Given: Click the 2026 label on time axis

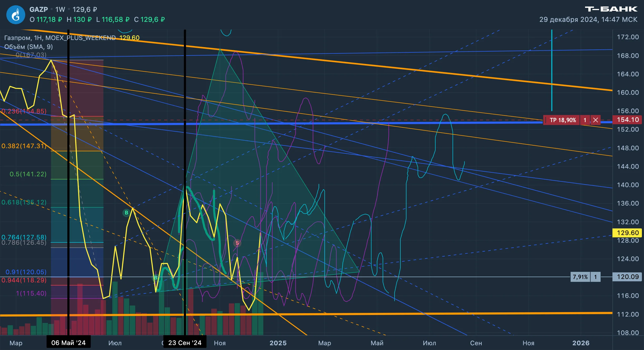Looking at the screenshot, I should coord(581,343).
